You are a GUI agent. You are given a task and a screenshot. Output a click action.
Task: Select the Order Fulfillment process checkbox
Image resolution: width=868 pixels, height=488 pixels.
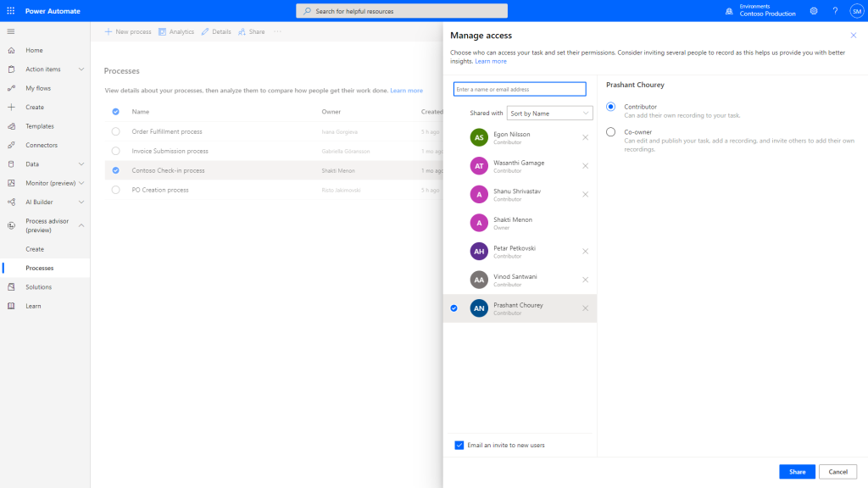click(115, 130)
